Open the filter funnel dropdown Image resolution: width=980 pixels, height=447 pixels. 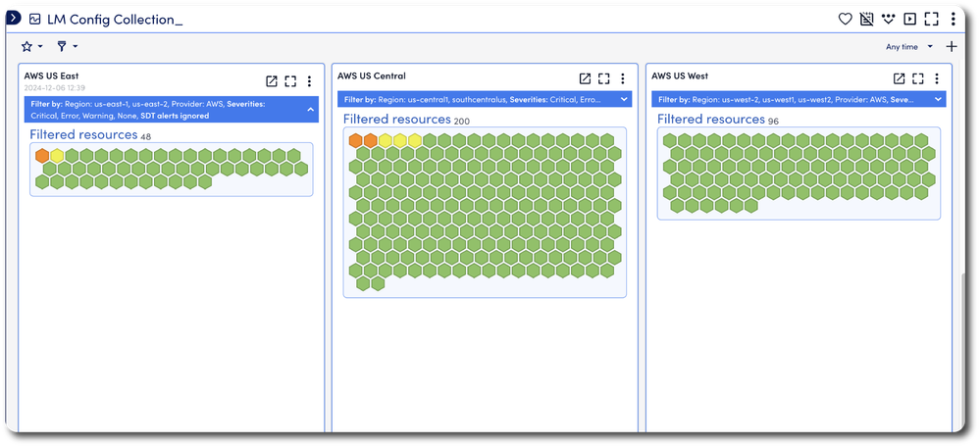point(67,46)
